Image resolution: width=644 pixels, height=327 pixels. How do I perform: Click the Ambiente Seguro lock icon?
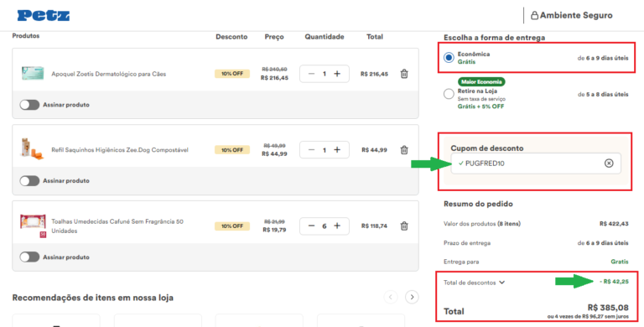point(534,16)
